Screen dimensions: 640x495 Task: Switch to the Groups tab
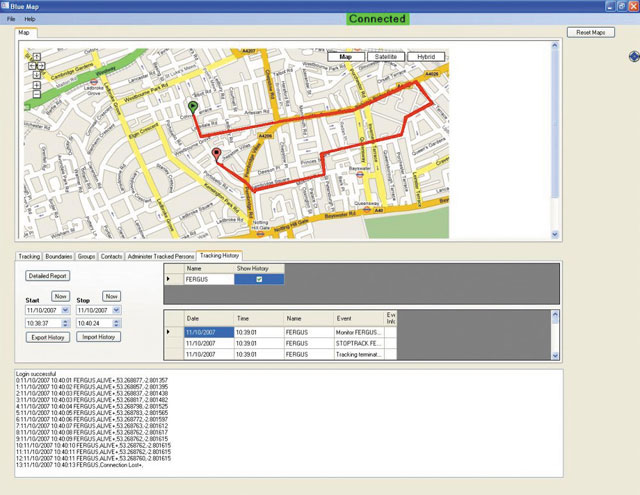(x=87, y=256)
